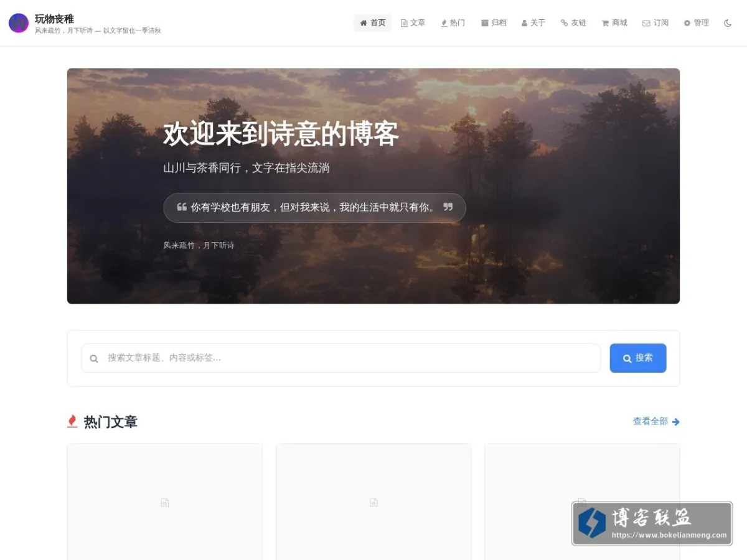Open the 查看全部 link
The image size is (747, 560).
click(656, 421)
